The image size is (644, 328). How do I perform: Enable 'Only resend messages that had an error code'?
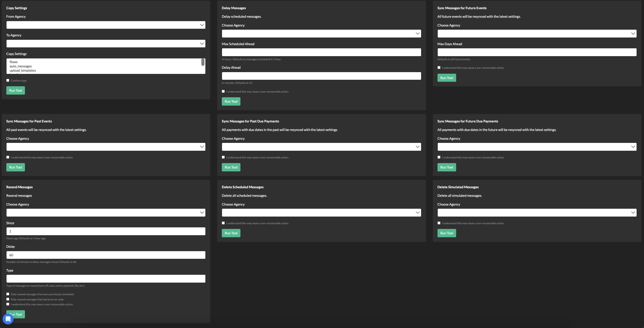(x=8, y=299)
